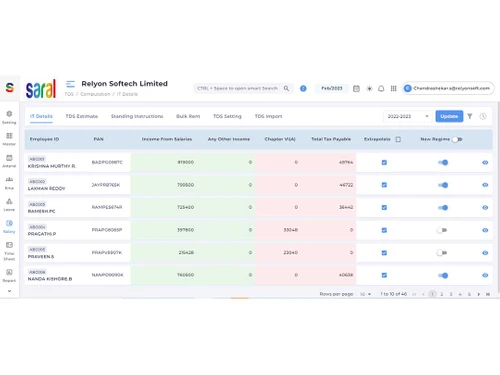Open the Salary module in sidebar

point(9,226)
